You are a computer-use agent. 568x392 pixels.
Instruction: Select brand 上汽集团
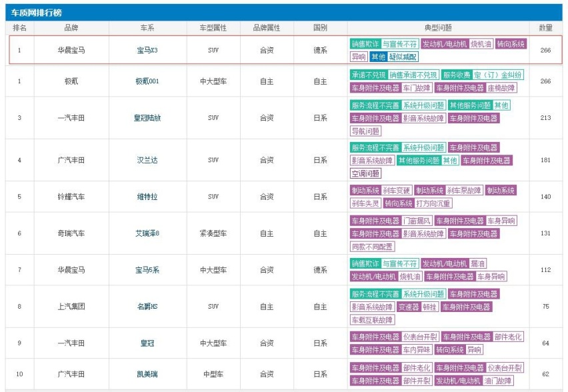click(71, 307)
